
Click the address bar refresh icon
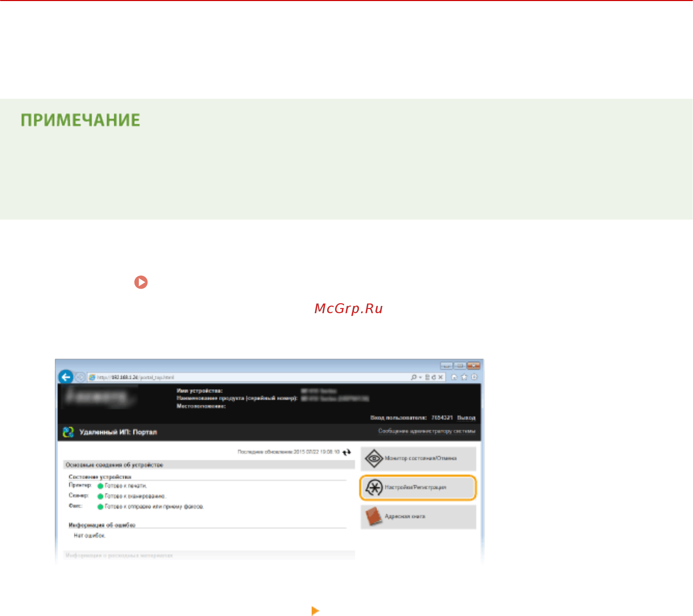[x=433, y=377]
